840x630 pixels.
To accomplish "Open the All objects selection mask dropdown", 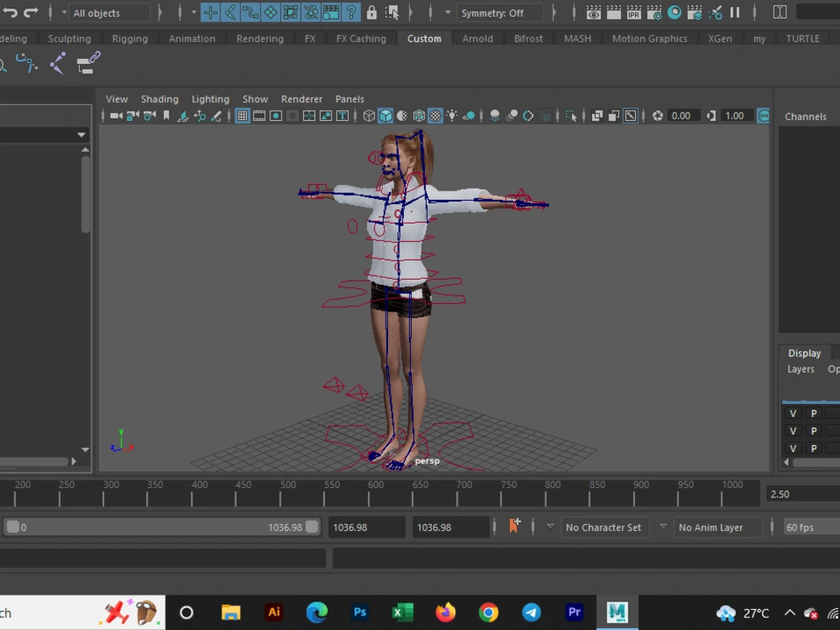I will tap(109, 13).
